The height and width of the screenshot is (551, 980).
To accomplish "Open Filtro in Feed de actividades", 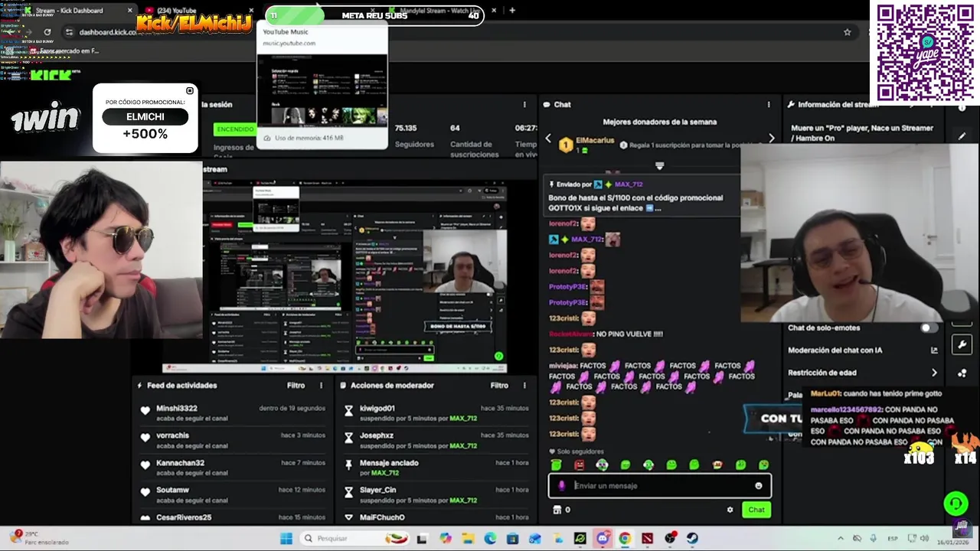I will pos(296,386).
